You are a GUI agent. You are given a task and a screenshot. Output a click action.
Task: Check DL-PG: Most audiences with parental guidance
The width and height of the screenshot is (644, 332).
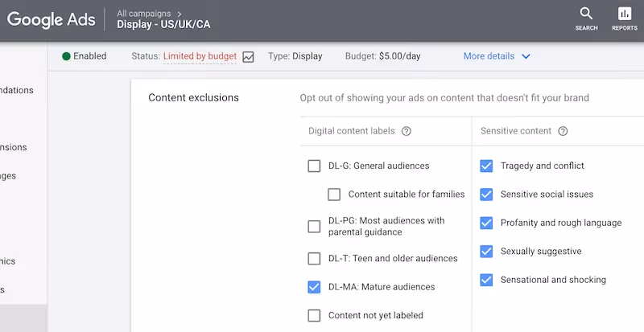pyautogui.click(x=314, y=227)
